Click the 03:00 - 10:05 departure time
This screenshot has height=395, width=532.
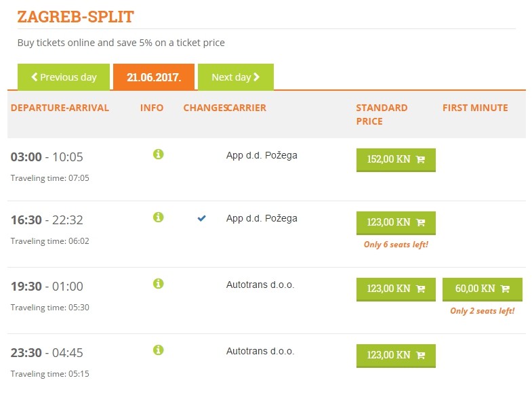47,157
